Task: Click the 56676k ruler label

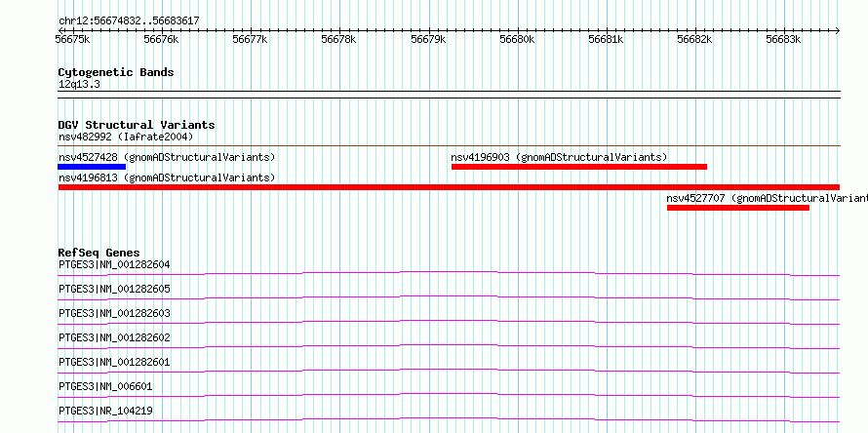Action: 161,39
